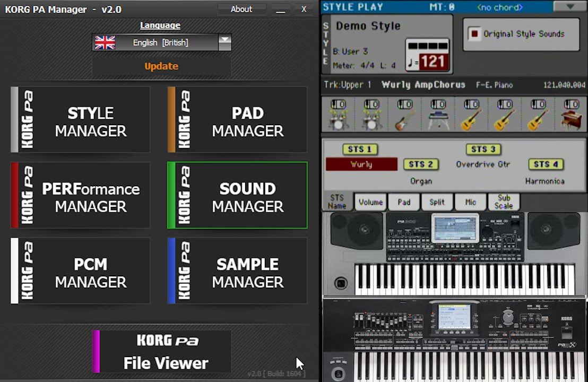Click the Wurly AmpChorus sound name
Image resolution: width=588 pixels, height=382 pixels.
point(423,85)
